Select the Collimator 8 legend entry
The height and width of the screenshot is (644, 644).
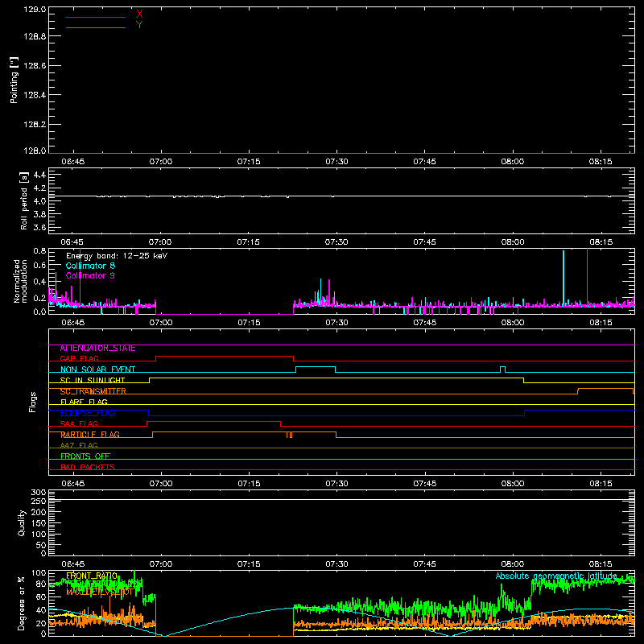pos(90,266)
